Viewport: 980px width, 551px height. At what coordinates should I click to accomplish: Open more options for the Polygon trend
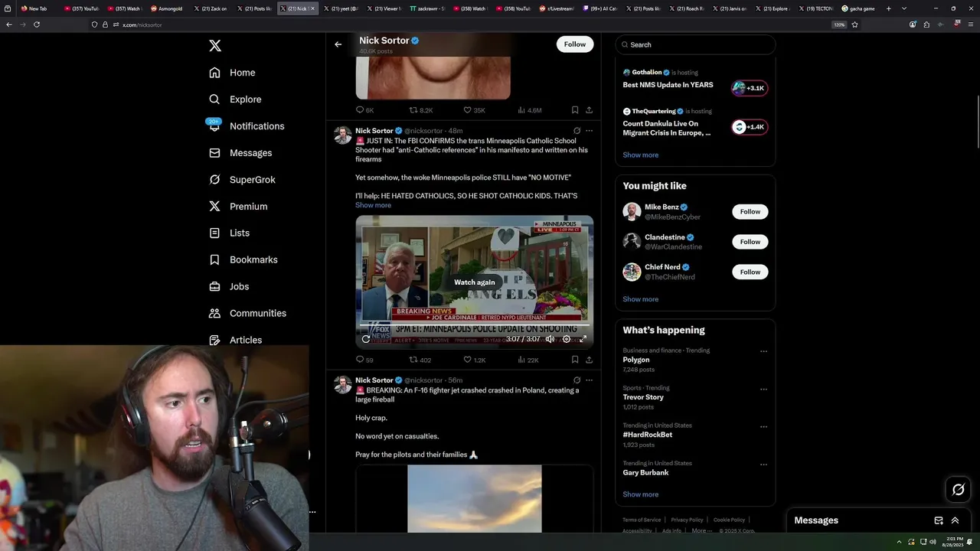763,351
